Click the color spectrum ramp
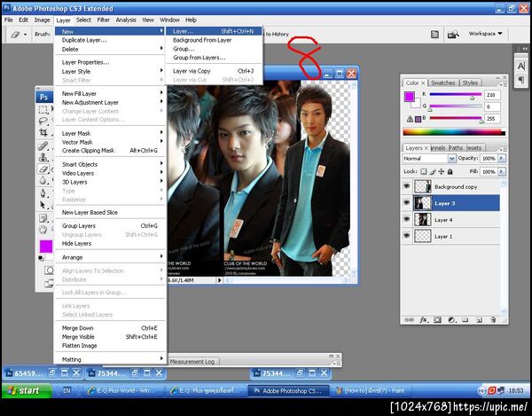The width and height of the screenshot is (532, 416). pyautogui.click(x=454, y=132)
